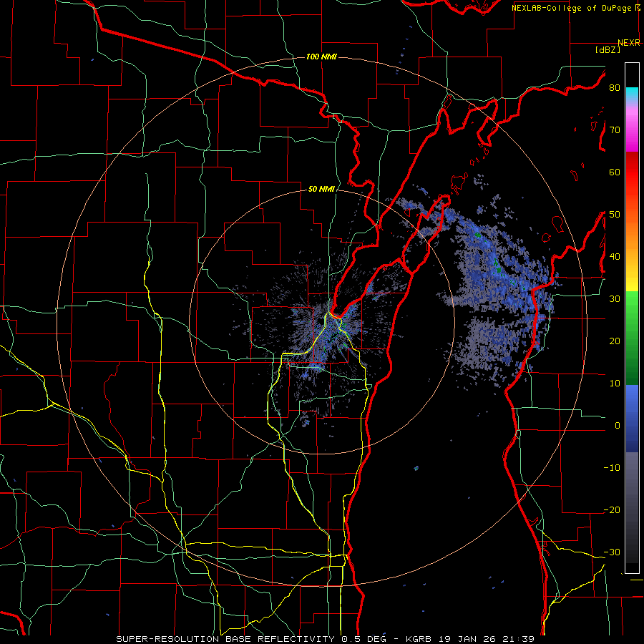Click the "KGRB" station identifier in the caption
Image resolution: width=644 pixels, height=644 pixels.
coord(419,639)
